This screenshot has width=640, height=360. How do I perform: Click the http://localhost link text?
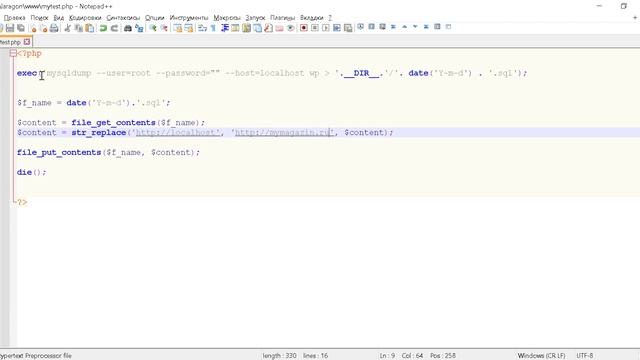[x=178, y=132]
